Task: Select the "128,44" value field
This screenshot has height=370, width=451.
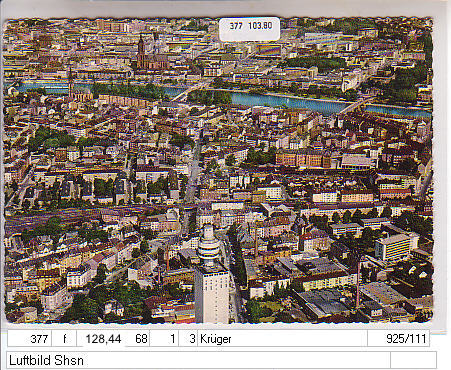Action: click(x=102, y=339)
